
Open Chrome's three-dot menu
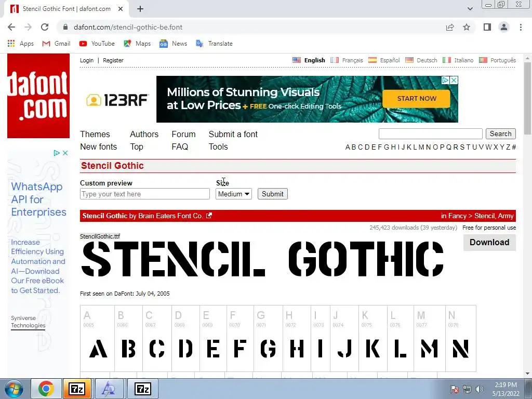point(521,27)
